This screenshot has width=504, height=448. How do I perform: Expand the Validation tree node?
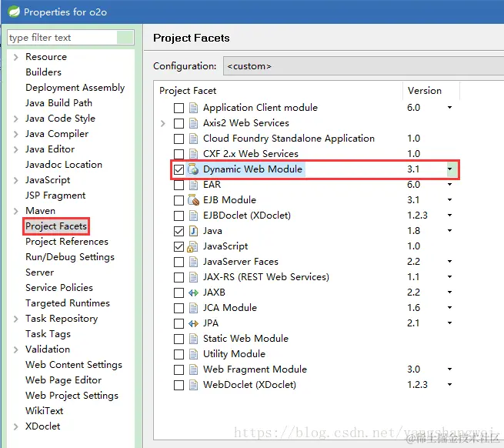pos(15,350)
